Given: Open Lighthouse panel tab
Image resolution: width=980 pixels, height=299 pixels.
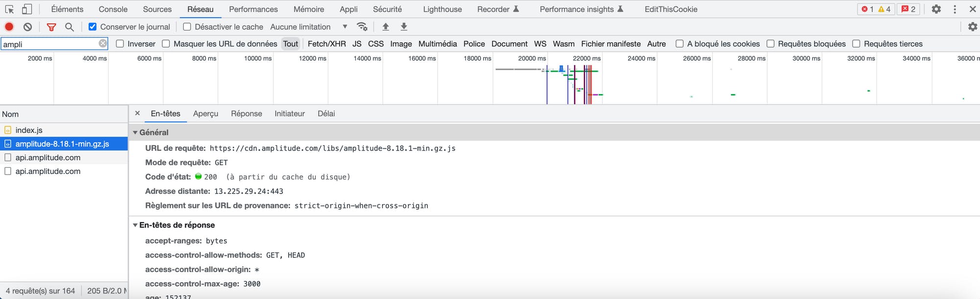Looking at the screenshot, I should coord(442,9).
